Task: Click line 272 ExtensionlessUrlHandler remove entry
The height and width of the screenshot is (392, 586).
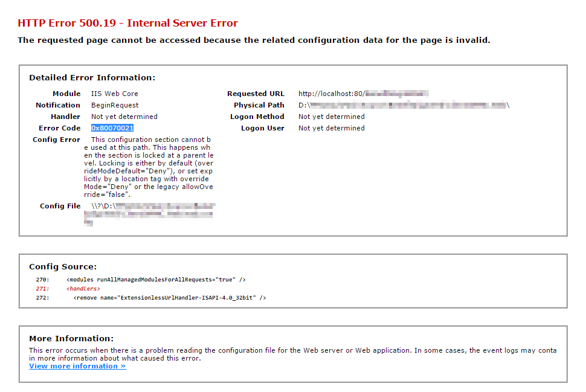Action: click(x=169, y=298)
